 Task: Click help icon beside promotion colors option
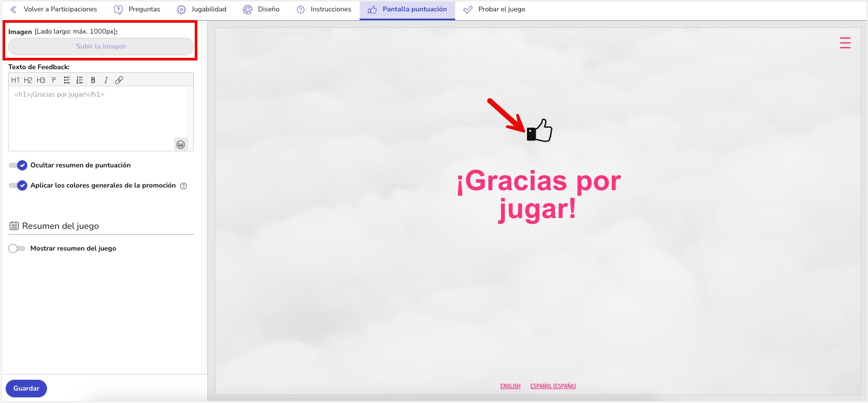tap(183, 186)
